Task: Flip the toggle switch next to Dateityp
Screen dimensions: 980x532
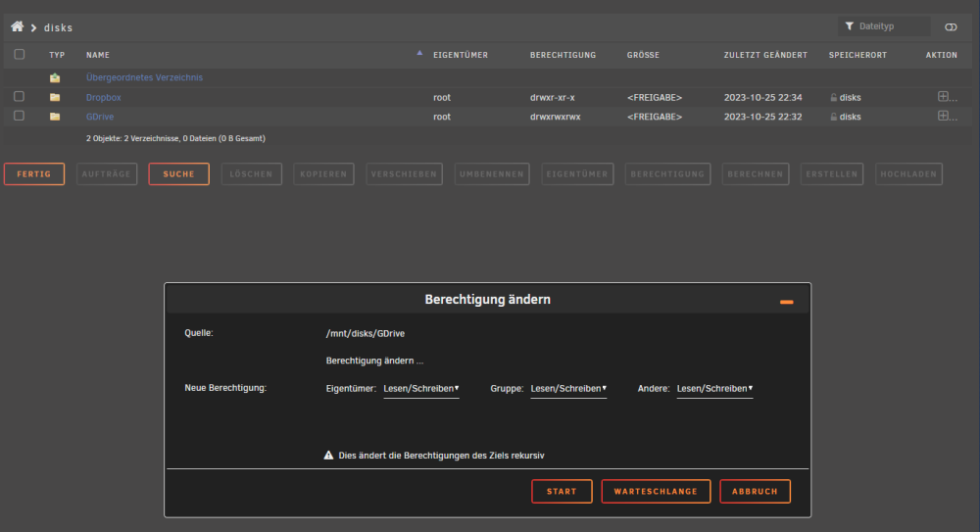Action: (x=951, y=26)
